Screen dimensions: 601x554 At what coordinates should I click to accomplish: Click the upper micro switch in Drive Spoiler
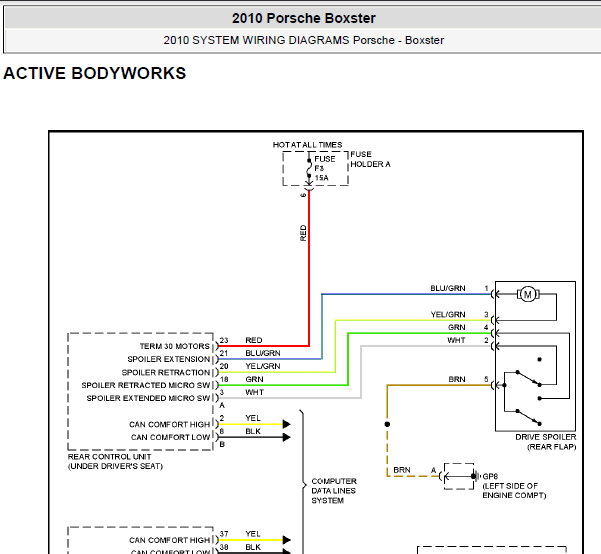529,378
